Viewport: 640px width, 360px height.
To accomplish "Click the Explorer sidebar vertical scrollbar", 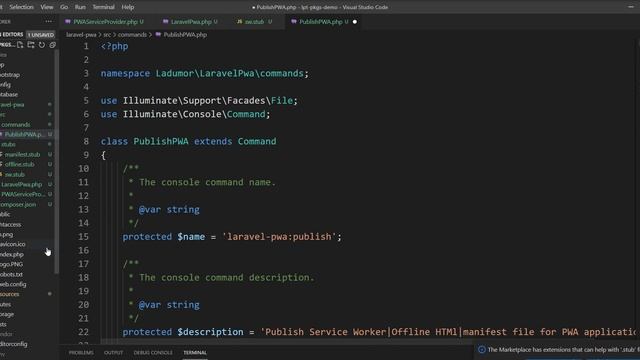I will click(x=57, y=161).
